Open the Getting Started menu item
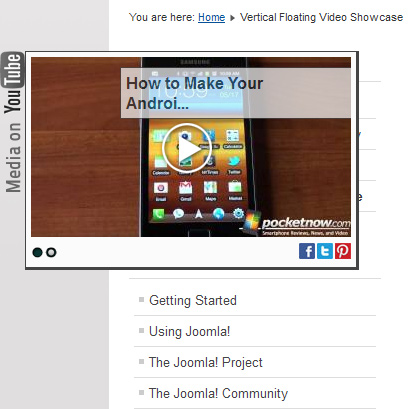Screen dimensions: 411x409 click(193, 300)
